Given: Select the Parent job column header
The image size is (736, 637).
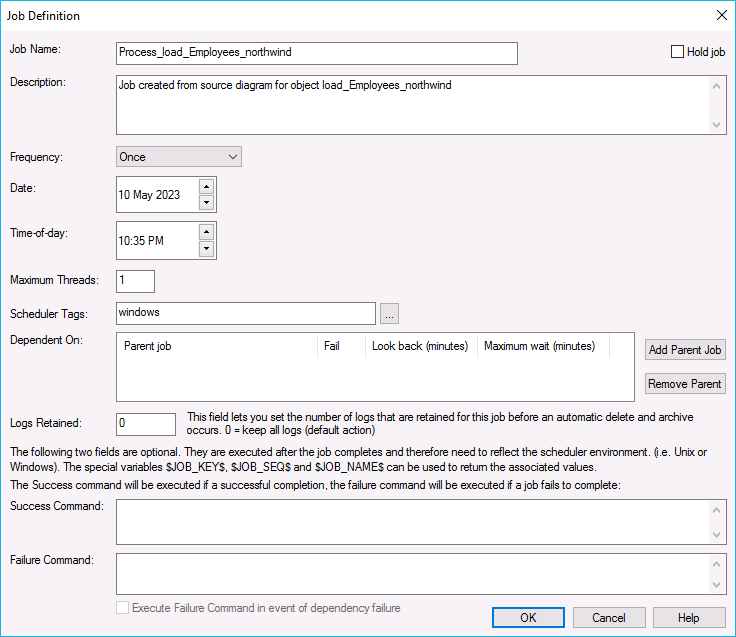Looking at the screenshot, I should (x=217, y=347).
